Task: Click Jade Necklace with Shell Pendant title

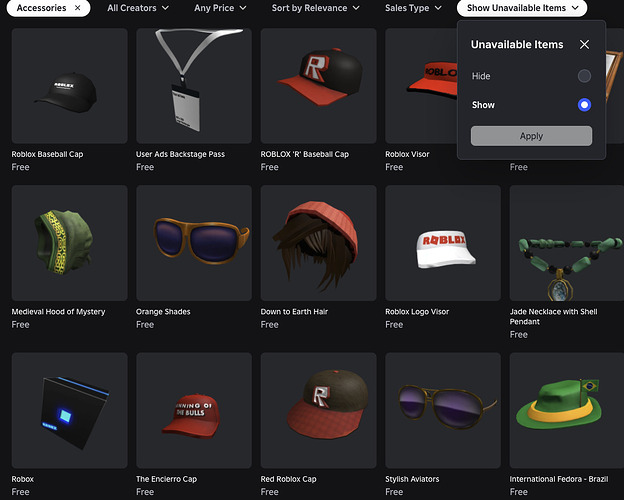Action: point(554,316)
